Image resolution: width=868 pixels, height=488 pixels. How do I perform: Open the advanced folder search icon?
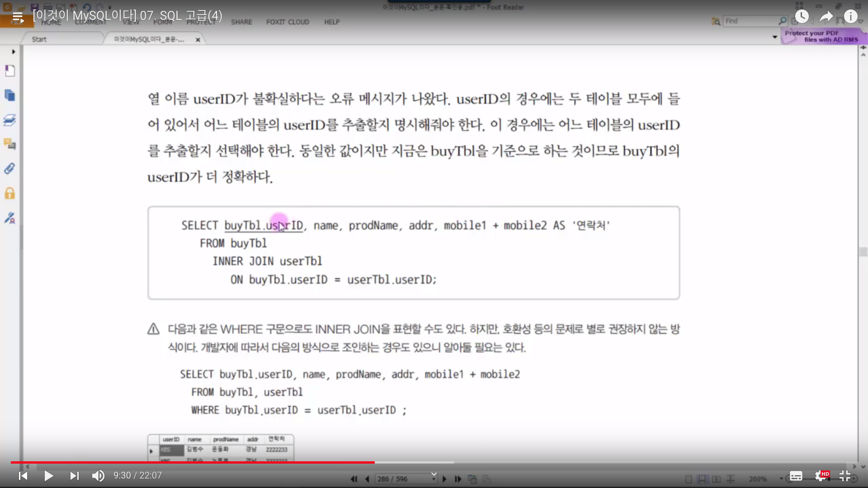click(716, 21)
